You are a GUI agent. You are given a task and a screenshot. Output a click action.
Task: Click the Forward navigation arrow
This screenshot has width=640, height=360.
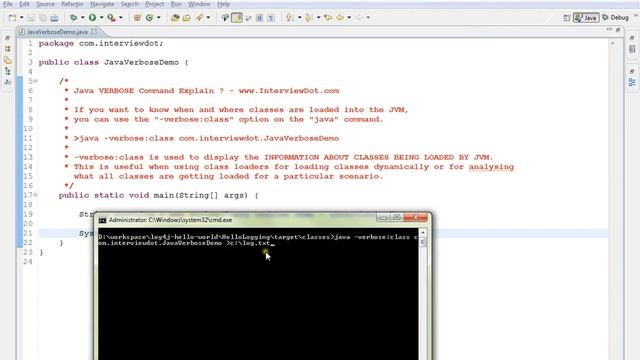coord(359,18)
